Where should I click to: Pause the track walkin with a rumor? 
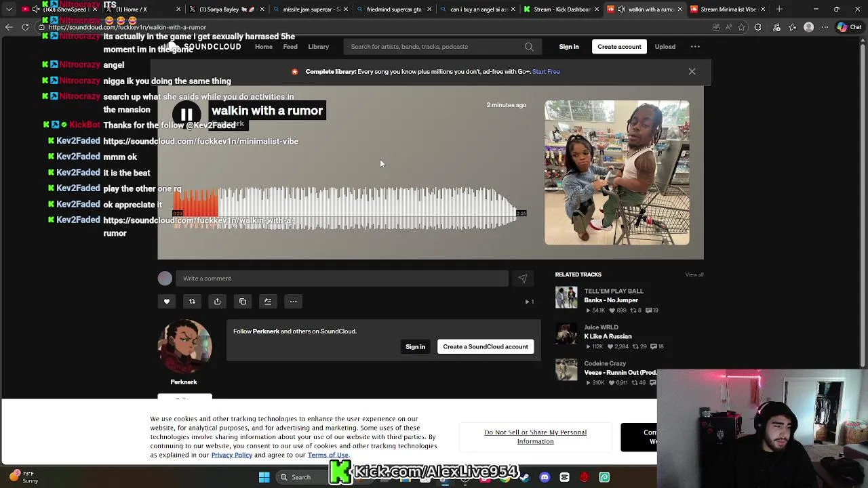[x=186, y=115]
